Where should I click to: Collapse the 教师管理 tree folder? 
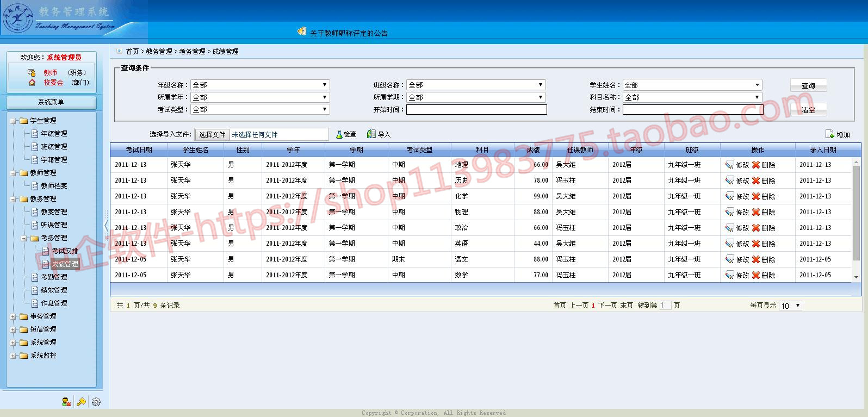(x=13, y=173)
